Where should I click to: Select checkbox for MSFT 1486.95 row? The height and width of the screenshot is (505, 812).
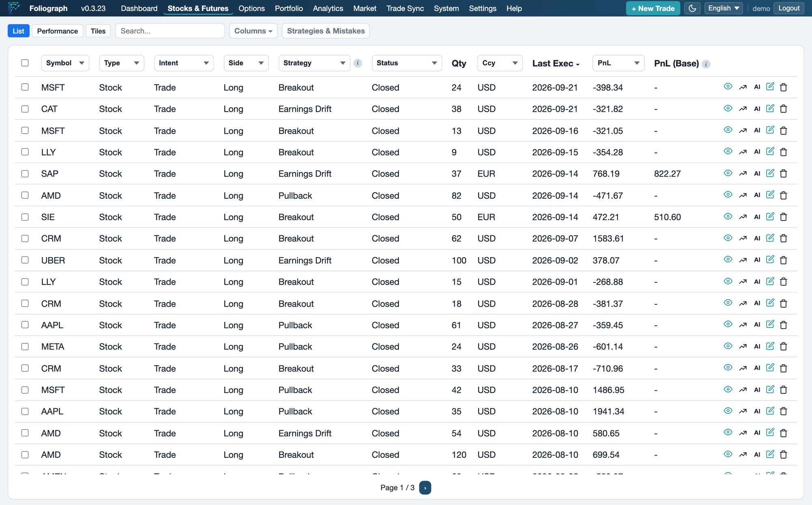pos(25,390)
